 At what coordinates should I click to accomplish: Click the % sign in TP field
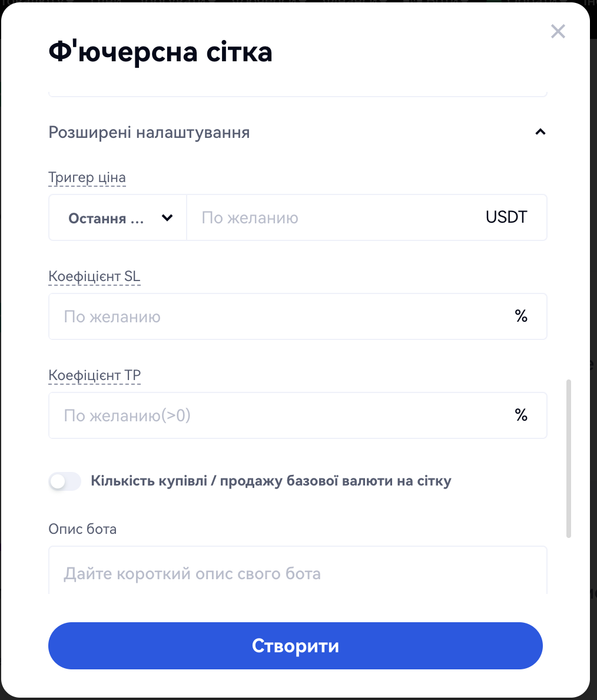click(521, 416)
